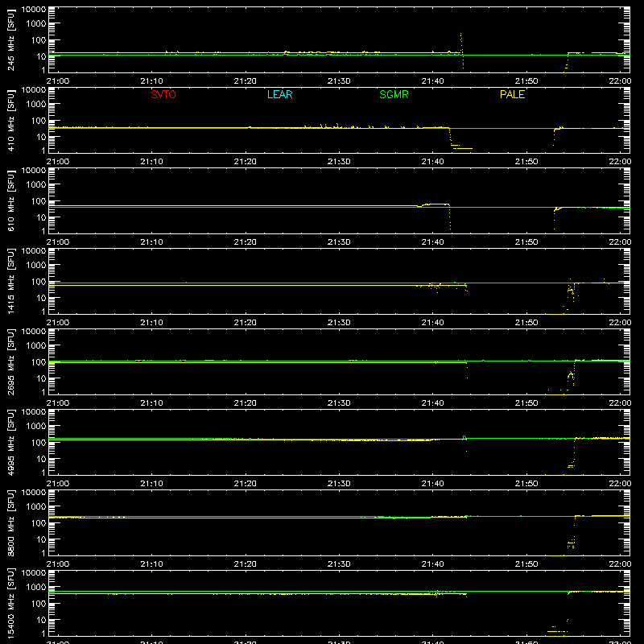
Task: Click 21:00 tick under the 4995 MHz panel
Action: tap(58, 484)
